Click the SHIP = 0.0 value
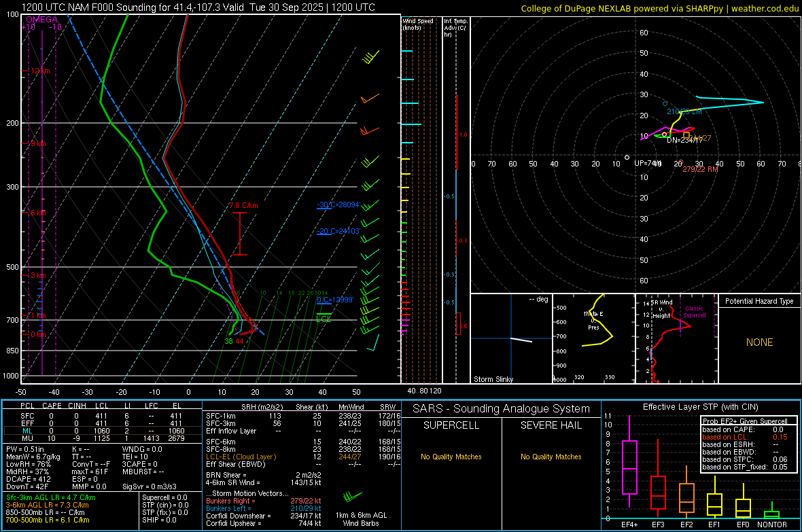This screenshot has height=532, width=802. (159, 520)
